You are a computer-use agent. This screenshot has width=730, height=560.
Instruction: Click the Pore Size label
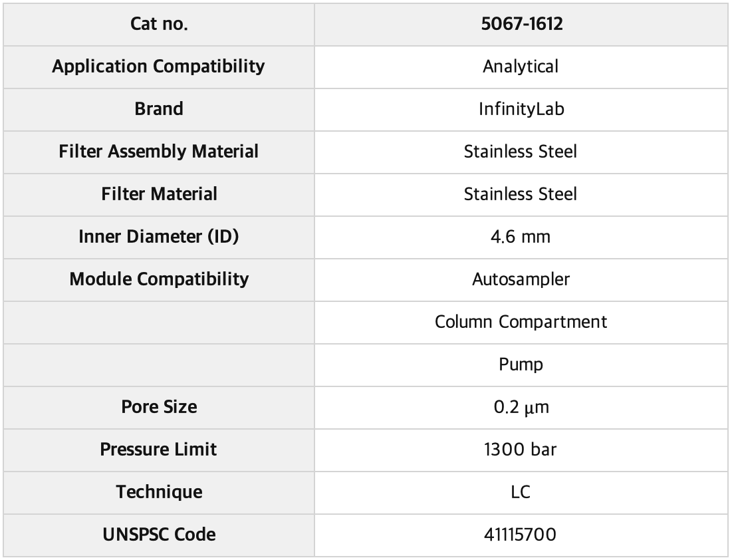point(159,407)
